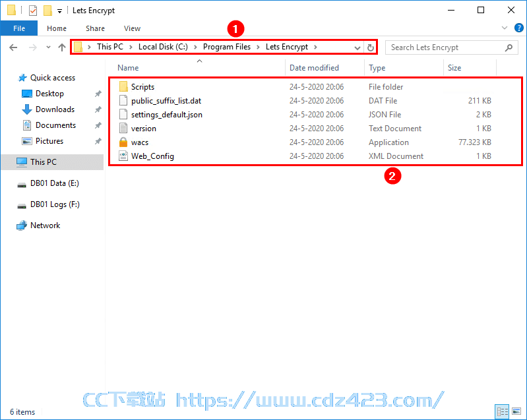Image resolution: width=527 pixels, height=420 pixels.
Task: Click Program Files in breadcrumb
Action: click(226, 47)
